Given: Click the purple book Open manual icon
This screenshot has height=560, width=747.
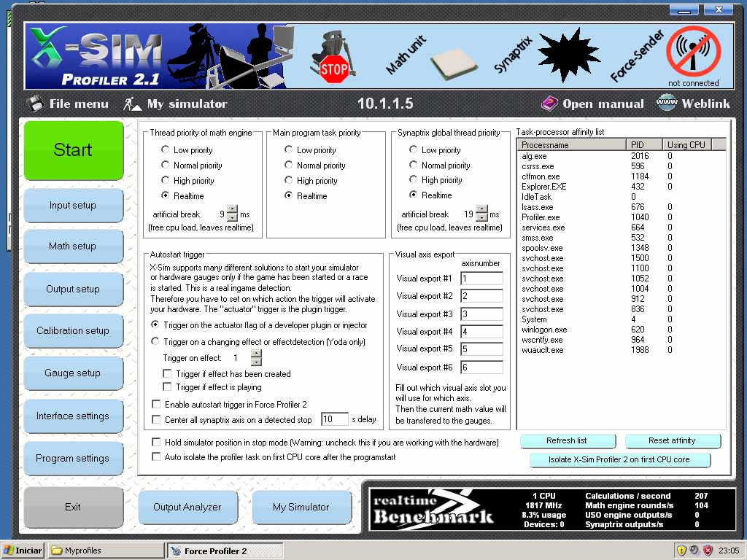Looking at the screenshot, I should point(549,103).
